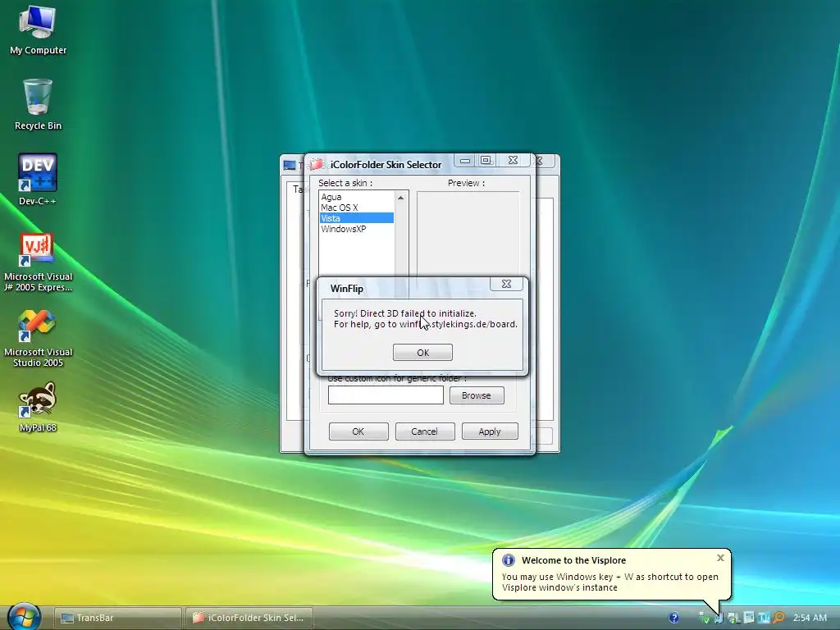Image resolution: width=840 pixels, height=630 pixels.
Task: Click the custom icon path field
Action: click(386, 395)
